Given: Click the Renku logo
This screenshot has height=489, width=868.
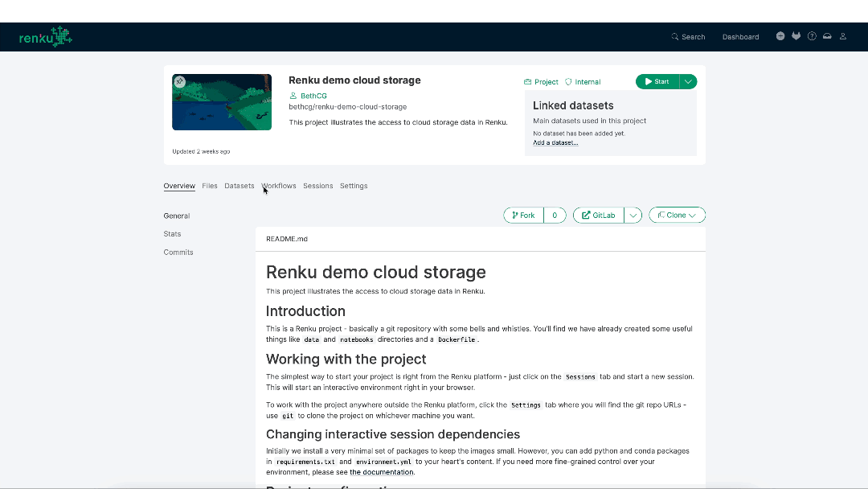Looking at the screenshot, I should coord(45,35).
